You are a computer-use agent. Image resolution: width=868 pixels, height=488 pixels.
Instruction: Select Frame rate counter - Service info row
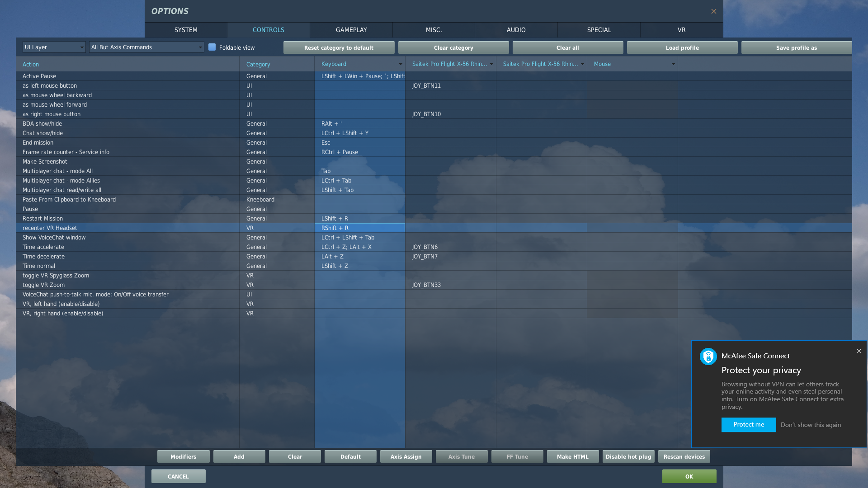[434, 152]
